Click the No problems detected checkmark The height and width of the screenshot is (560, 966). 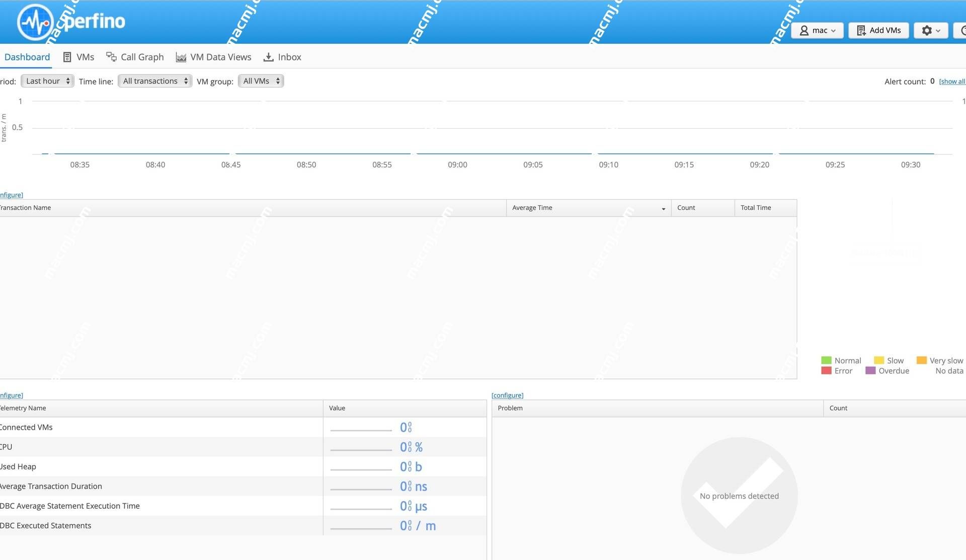739,496
